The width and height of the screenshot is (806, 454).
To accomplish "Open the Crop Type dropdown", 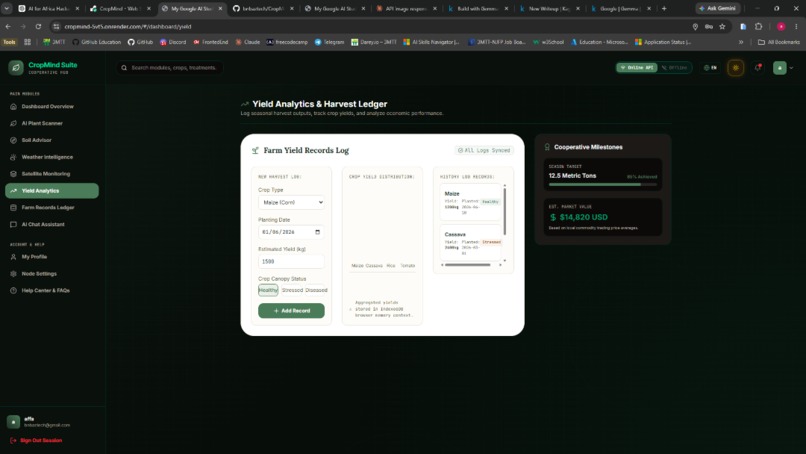I will (x=291, y=203).
